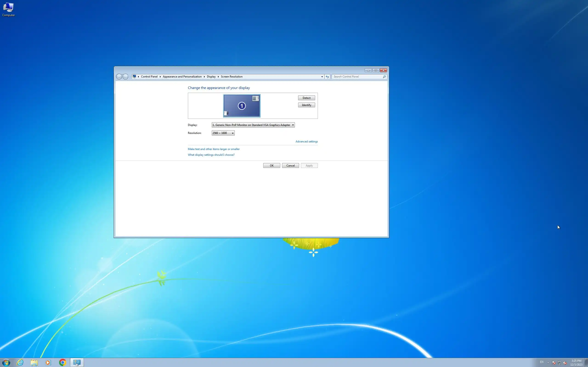Expand the address bar history dropdown arrow
588x367 pixels.
point(322,77)
